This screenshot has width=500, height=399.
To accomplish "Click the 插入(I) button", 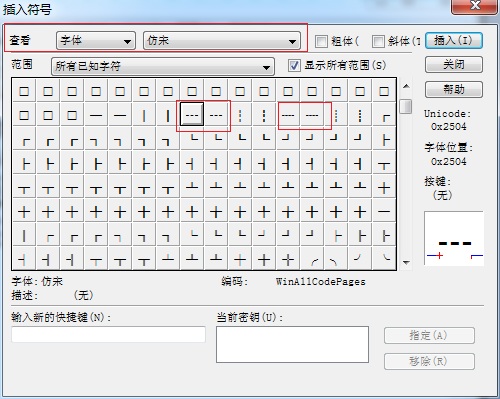I will click(454, 40).
